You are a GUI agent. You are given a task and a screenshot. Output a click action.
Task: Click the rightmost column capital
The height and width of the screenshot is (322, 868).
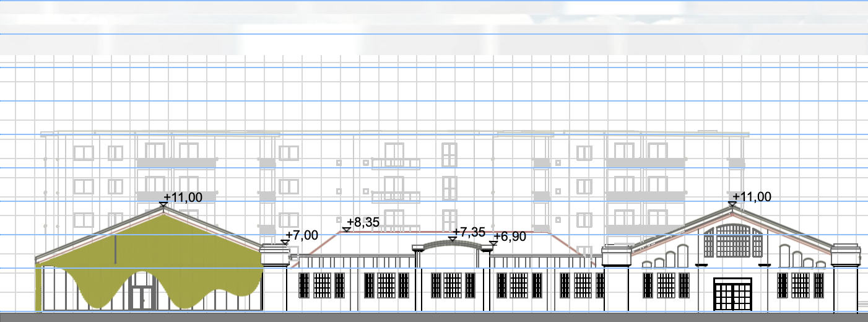846,255
